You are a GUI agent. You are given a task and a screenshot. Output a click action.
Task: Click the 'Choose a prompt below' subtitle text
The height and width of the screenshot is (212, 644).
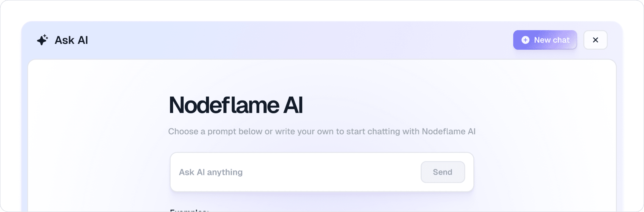click(321, 132)
